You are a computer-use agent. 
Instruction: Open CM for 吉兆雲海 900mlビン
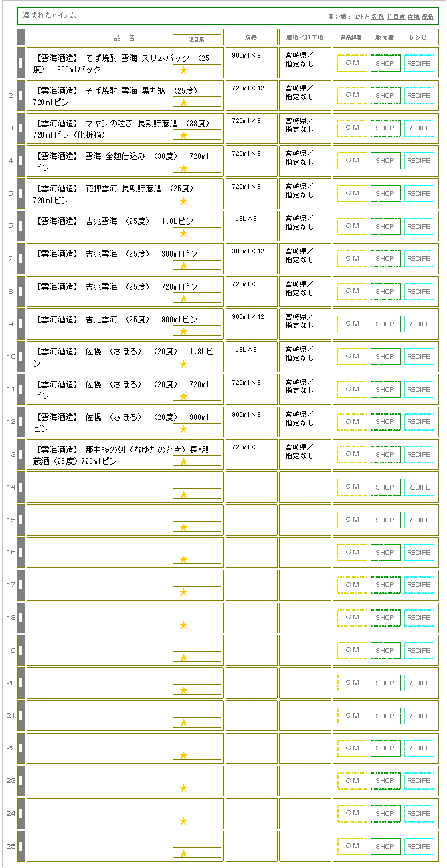point(352,324)
